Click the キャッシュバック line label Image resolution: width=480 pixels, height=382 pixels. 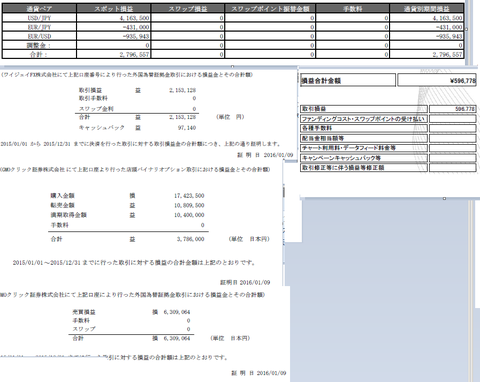pos(102,128)
